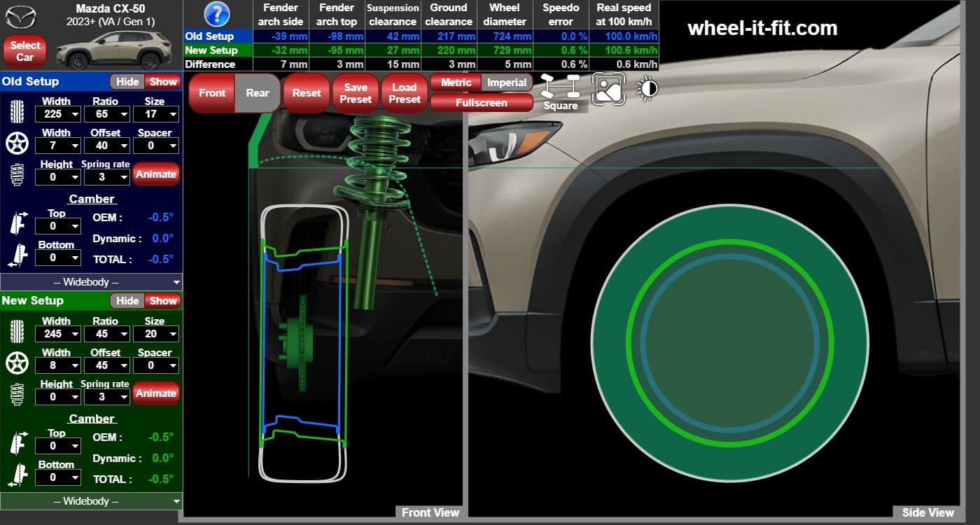The image size is (980, 525).
Task: Click the New Setup bottom camber icon
Action: tap(17, 475)
